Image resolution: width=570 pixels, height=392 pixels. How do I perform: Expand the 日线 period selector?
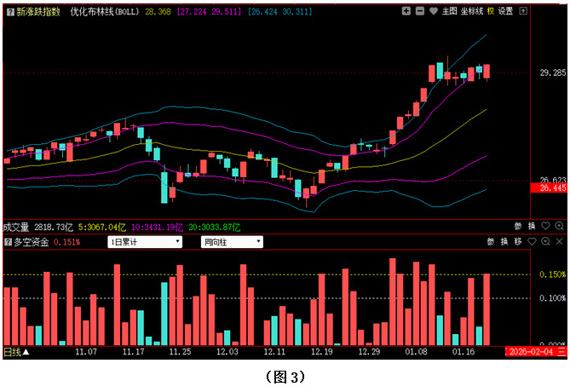[x=16, y=351]
